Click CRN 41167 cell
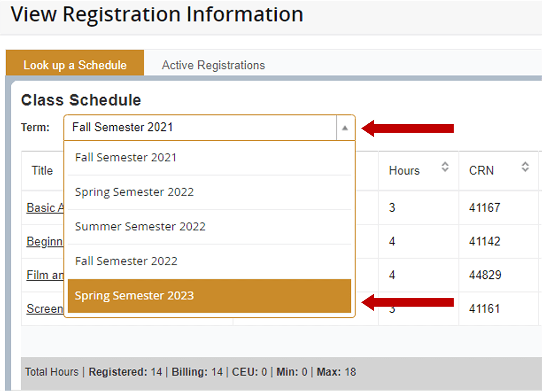543x392 pixels. 484,208
